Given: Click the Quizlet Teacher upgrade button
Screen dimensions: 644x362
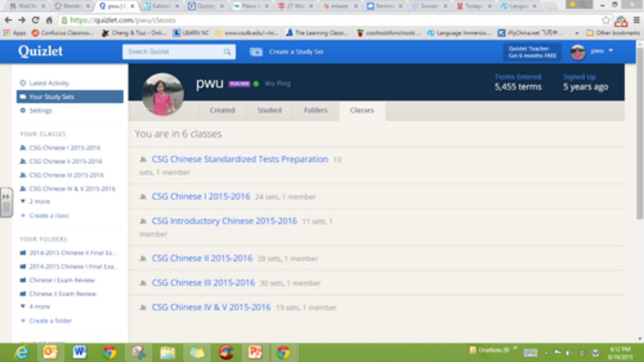Looking at the screenshot, I should [x=532, y=52].
